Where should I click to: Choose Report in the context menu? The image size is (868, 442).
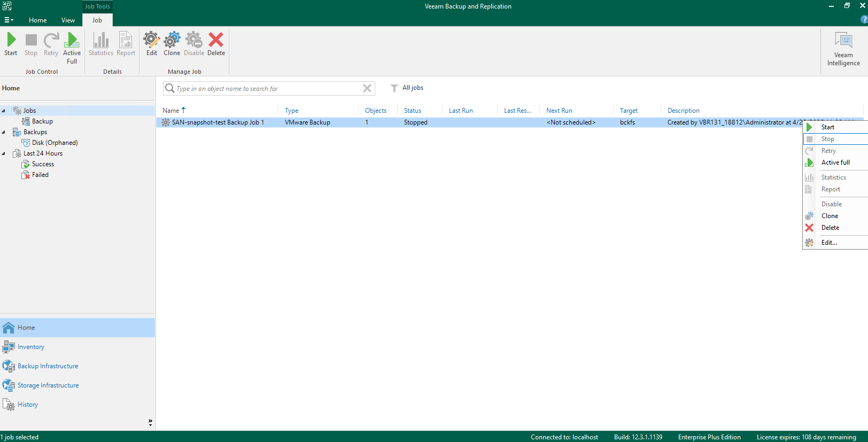coord(831,189)
